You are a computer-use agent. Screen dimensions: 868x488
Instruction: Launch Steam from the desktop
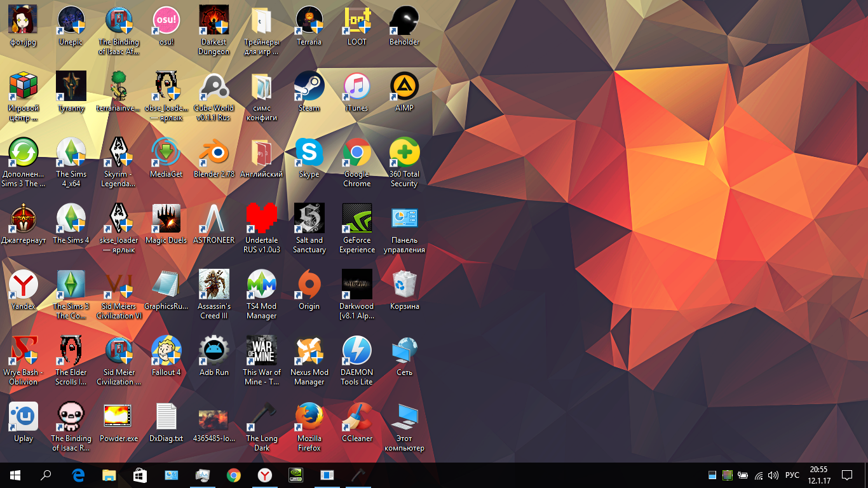coord(309,86)
